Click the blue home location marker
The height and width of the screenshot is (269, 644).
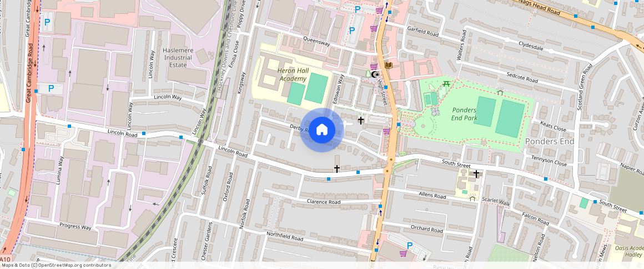click(322, 130)
